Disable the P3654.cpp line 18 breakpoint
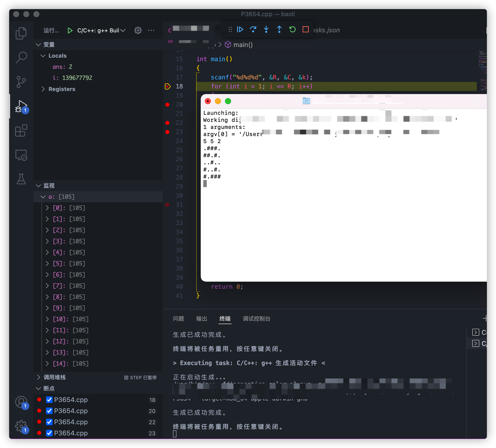 pos(49,400)
